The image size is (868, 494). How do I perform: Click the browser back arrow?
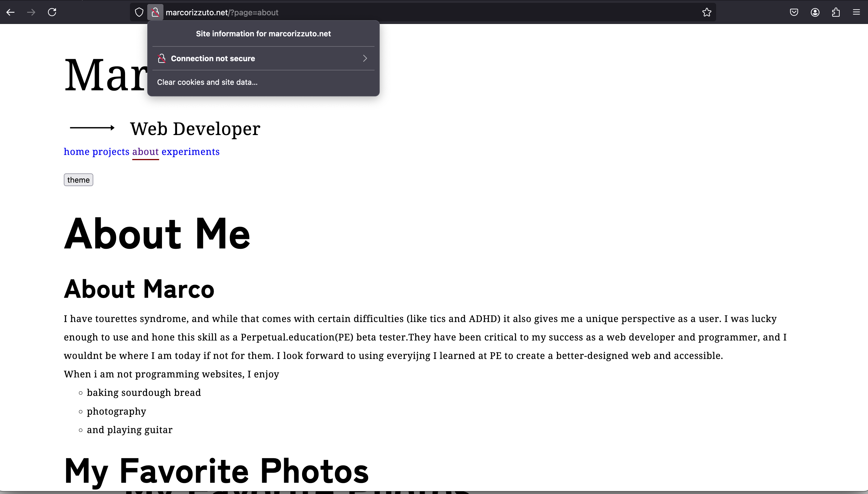(x=10, y=13)
